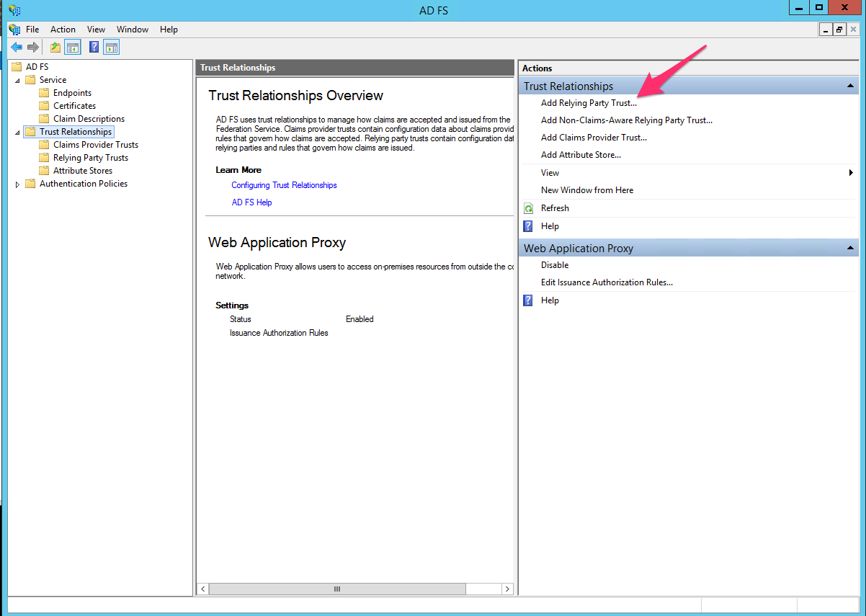Toggle Show/Hide Action Pane toolbar icon

click(x=111, y=48)
